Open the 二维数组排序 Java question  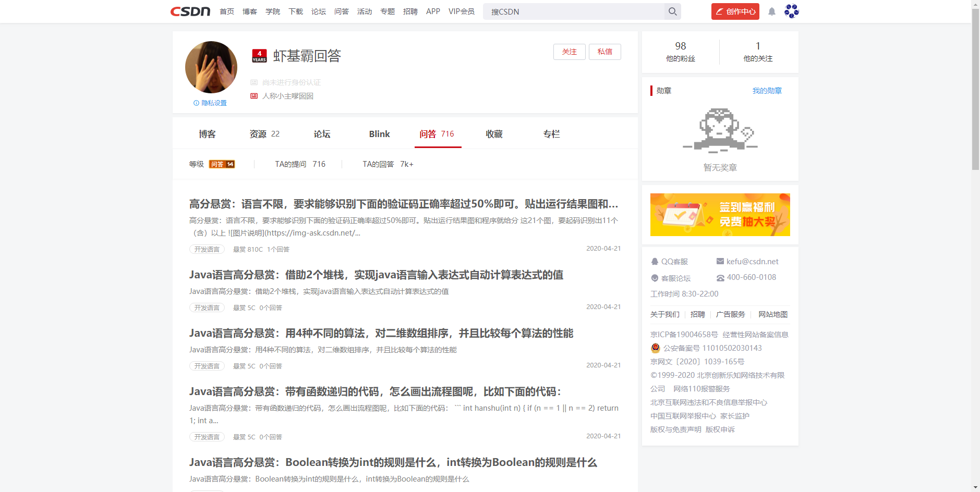pos(381,333)
